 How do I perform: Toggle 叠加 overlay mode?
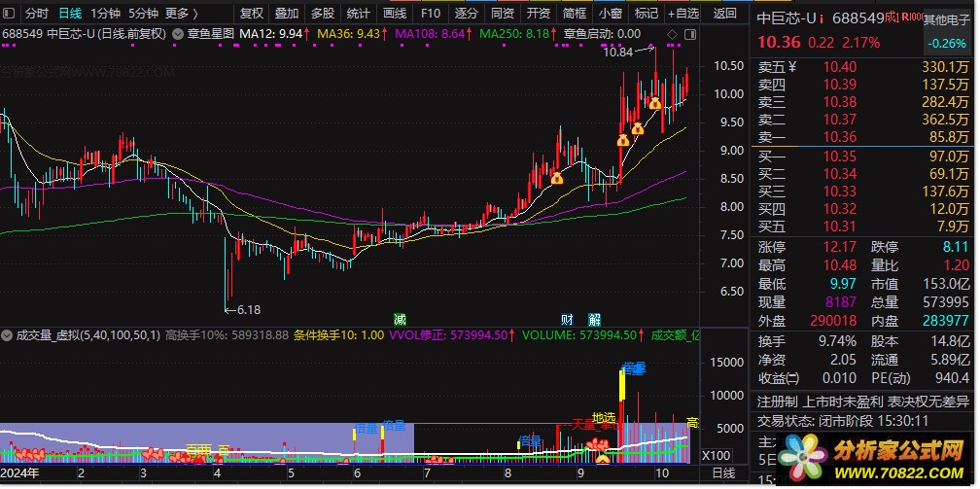click(x=287, y=14)
